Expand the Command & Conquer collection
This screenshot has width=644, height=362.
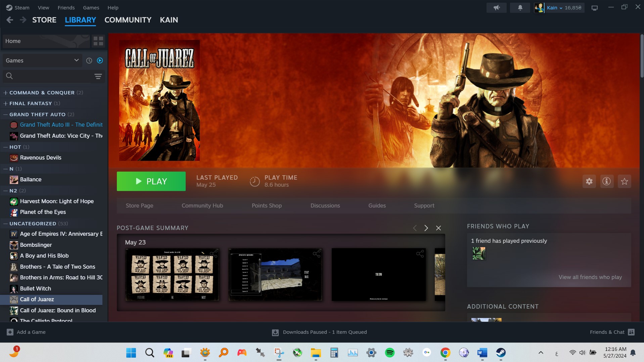[5, 93]
